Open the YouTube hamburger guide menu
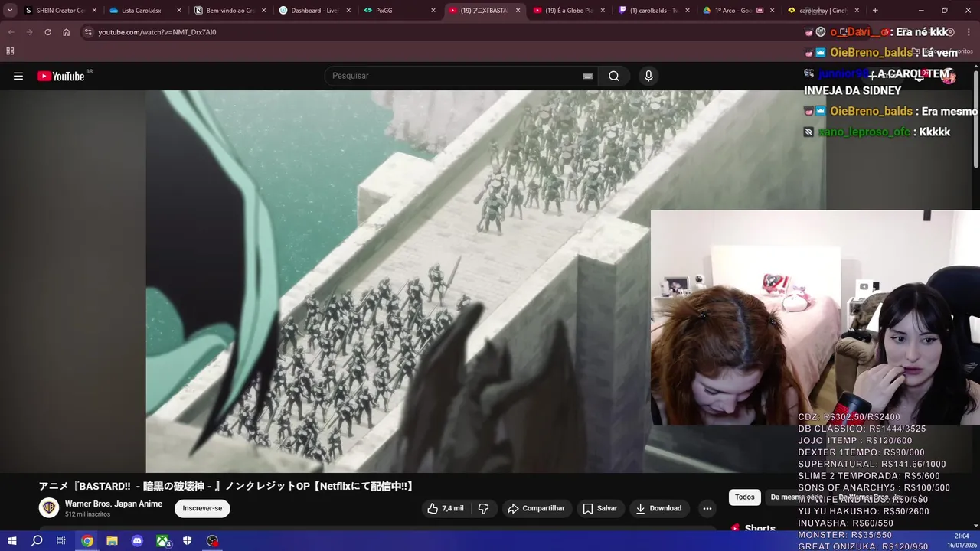The image size is (980, 551). [x=18, y=76]
